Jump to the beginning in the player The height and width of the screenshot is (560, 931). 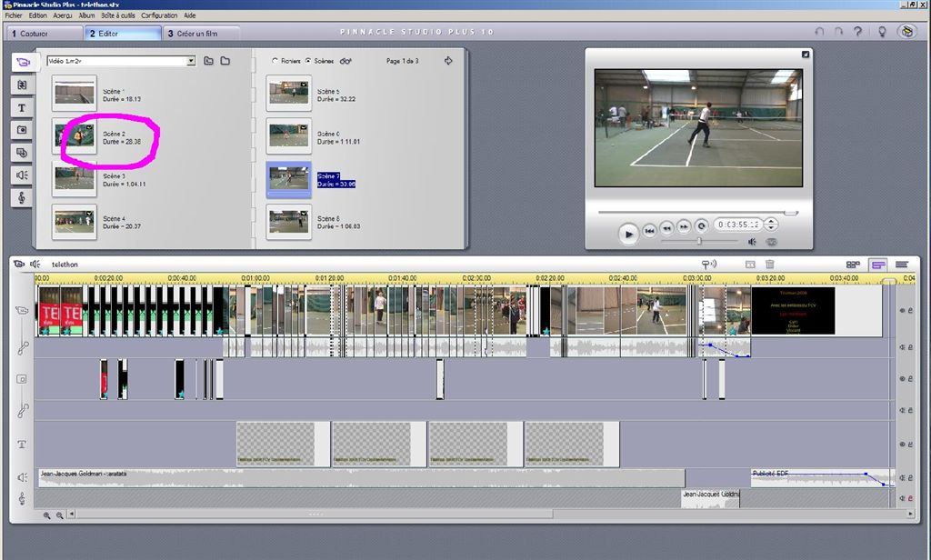coord(650,229)
